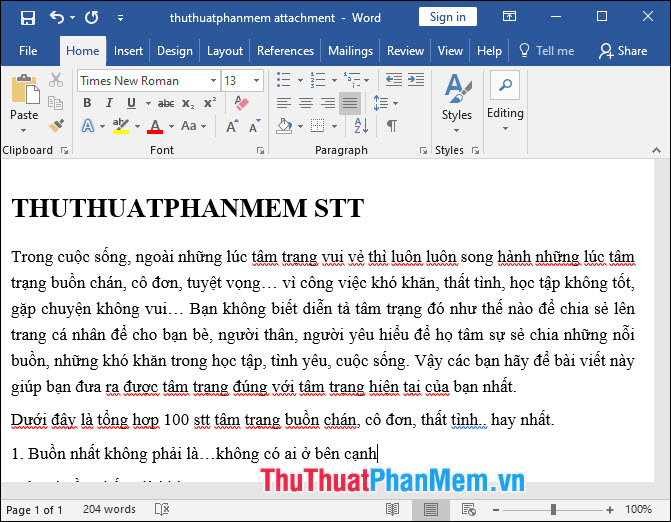The image size is (671, 522).
Task: Click the Repeat typing icon
Action: [92, 18]
